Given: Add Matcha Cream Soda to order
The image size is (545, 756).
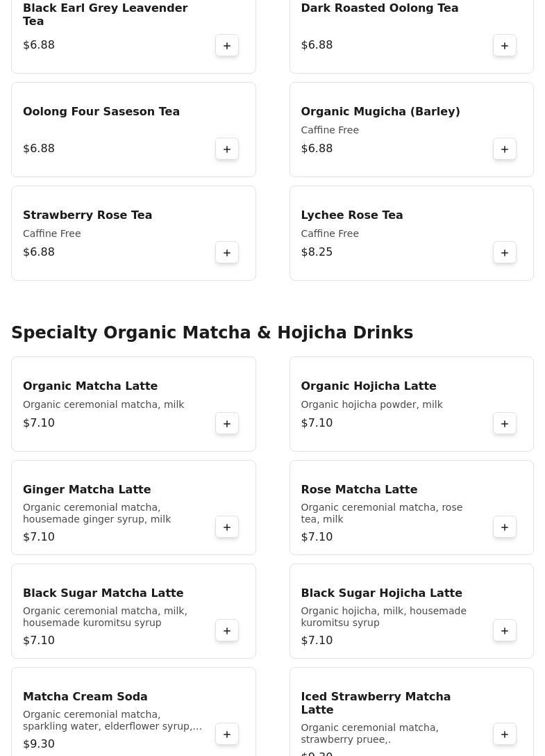Looking at the screenshot, I should pyautogui.click(x=227, y=734).
